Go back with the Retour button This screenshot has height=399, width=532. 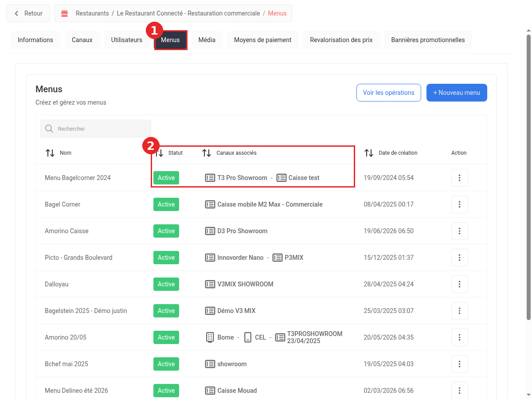coord(28,13)
